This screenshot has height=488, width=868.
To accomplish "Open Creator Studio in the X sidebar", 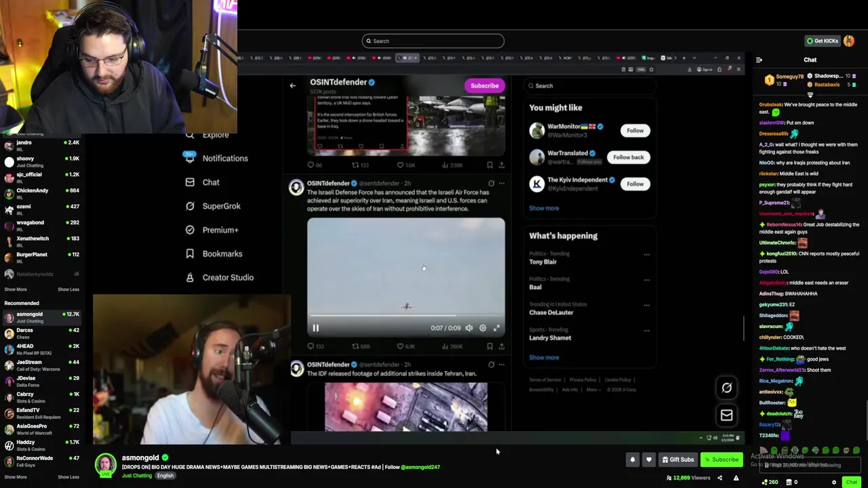I will 219,277.
